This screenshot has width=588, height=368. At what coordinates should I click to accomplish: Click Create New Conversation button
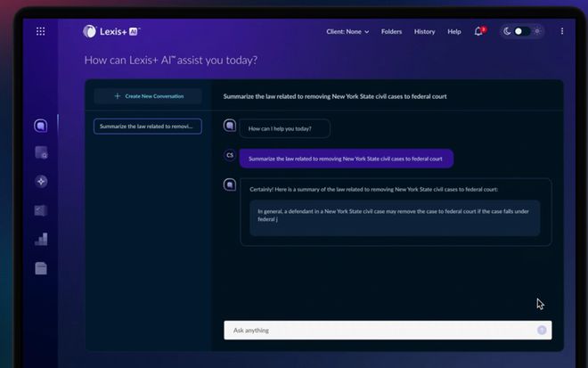pyautogui.click(x=148, y=96)
